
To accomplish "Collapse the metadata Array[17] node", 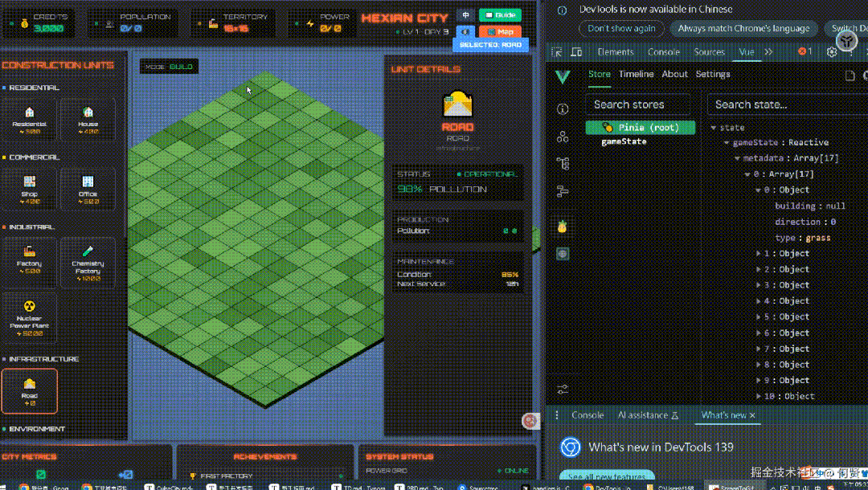I will pos(737,159).
